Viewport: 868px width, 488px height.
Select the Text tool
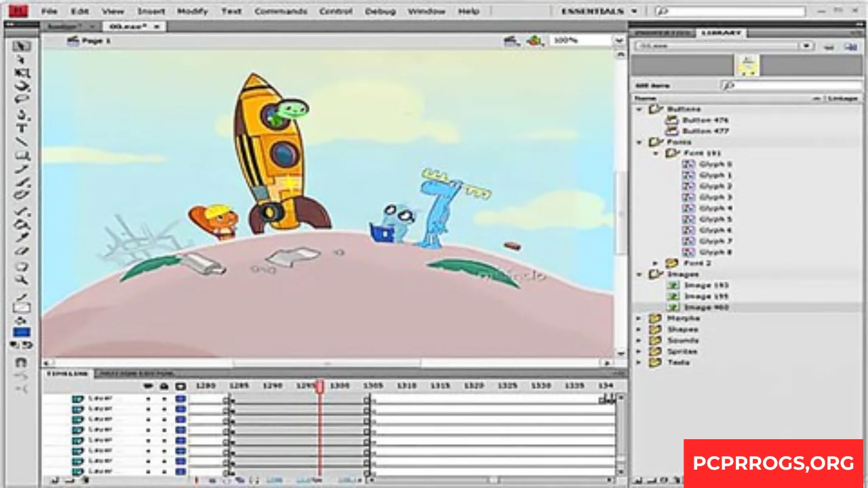pyautogui.click(x=22, y=127)
